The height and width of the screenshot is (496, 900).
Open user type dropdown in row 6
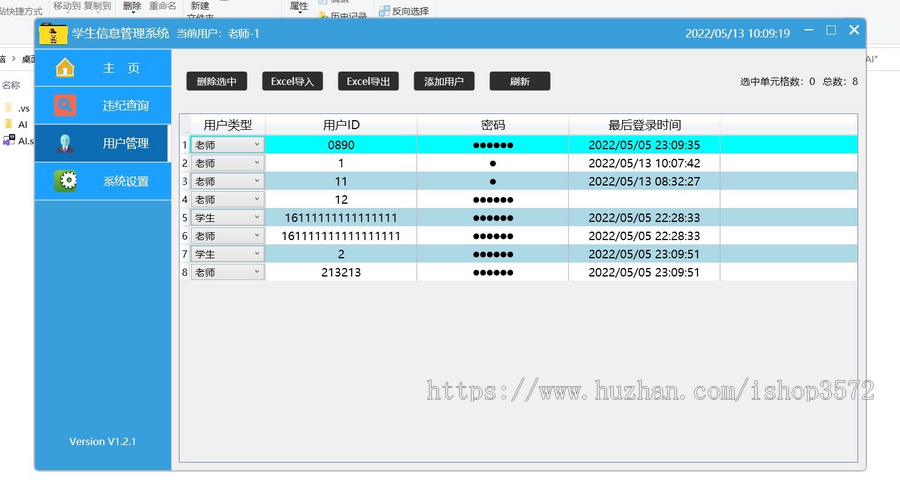coord(227,236)
